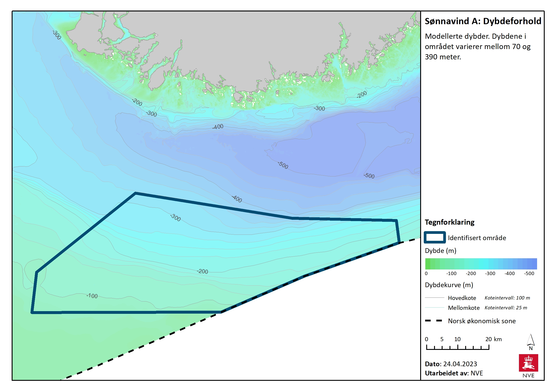Image resolution: width=555 pixels, height=392 pixels.
Task: Click the Mellomkote line symbol
Action: point(434,308)
